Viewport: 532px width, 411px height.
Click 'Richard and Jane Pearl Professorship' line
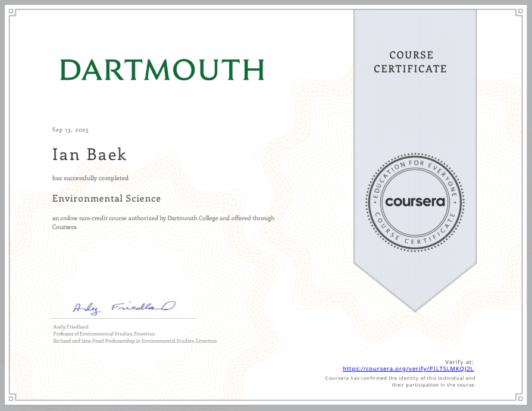(134, 341)
